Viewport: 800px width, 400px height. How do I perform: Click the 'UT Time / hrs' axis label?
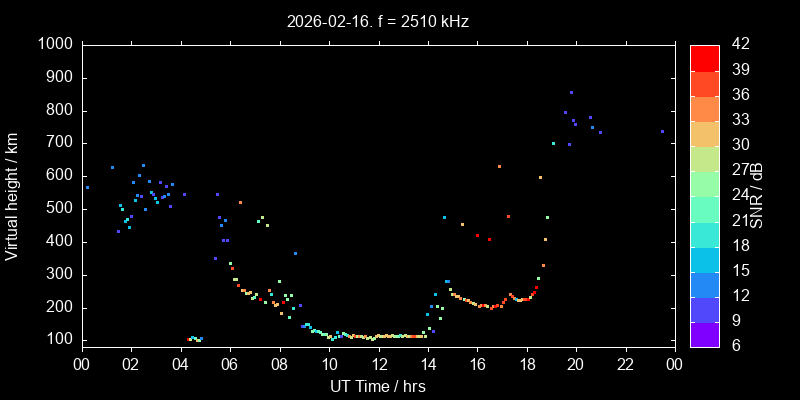tap(377, 386)
